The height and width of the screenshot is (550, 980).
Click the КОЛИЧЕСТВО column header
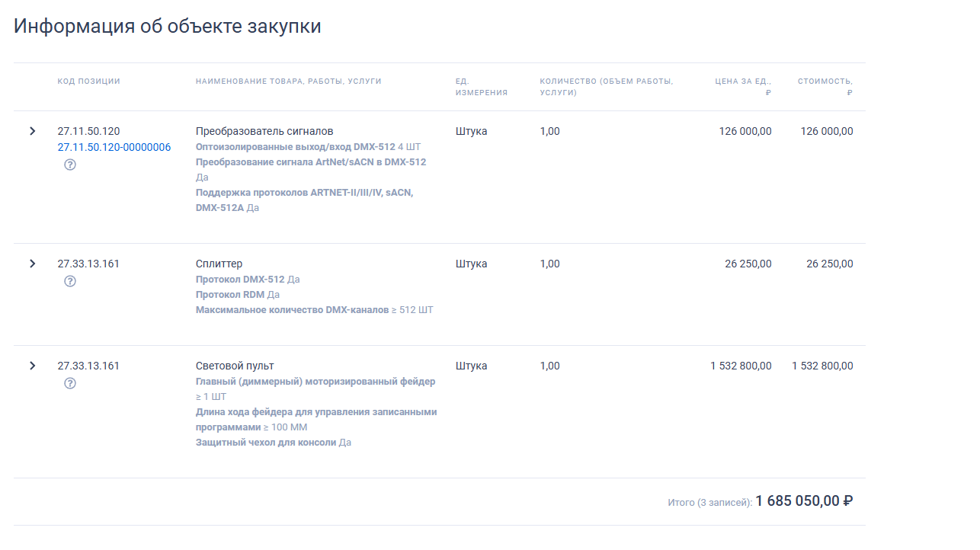pos(607,87)
